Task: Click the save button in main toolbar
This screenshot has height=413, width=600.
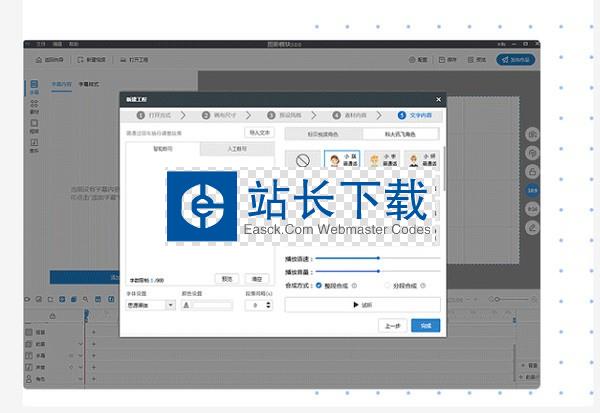Action: click(448, 60)
